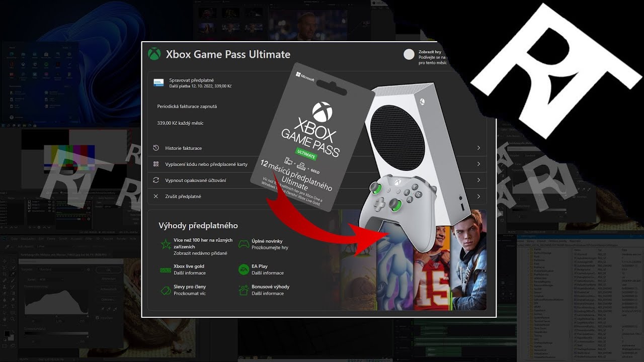Click the round avatar beside Zobrazit hry
Image resolution: width=644 pixels, height=362 pixels.
(x=409, y=54)
